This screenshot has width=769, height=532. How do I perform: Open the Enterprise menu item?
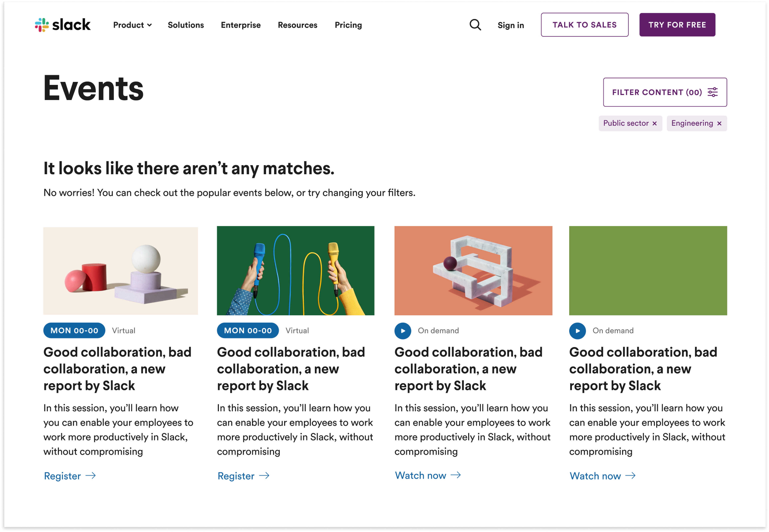coord(241,25)
